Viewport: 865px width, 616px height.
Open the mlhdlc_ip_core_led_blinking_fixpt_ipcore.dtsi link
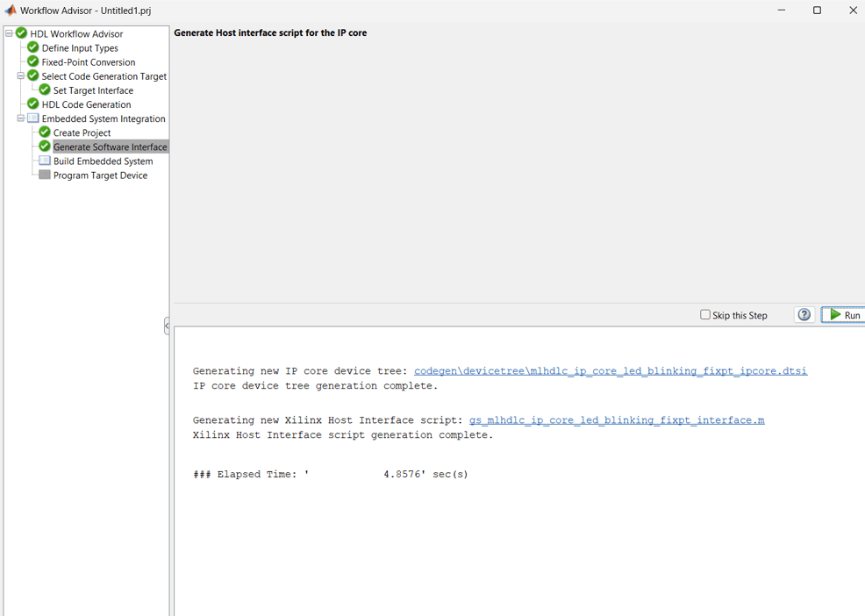(x=611, y=370)
